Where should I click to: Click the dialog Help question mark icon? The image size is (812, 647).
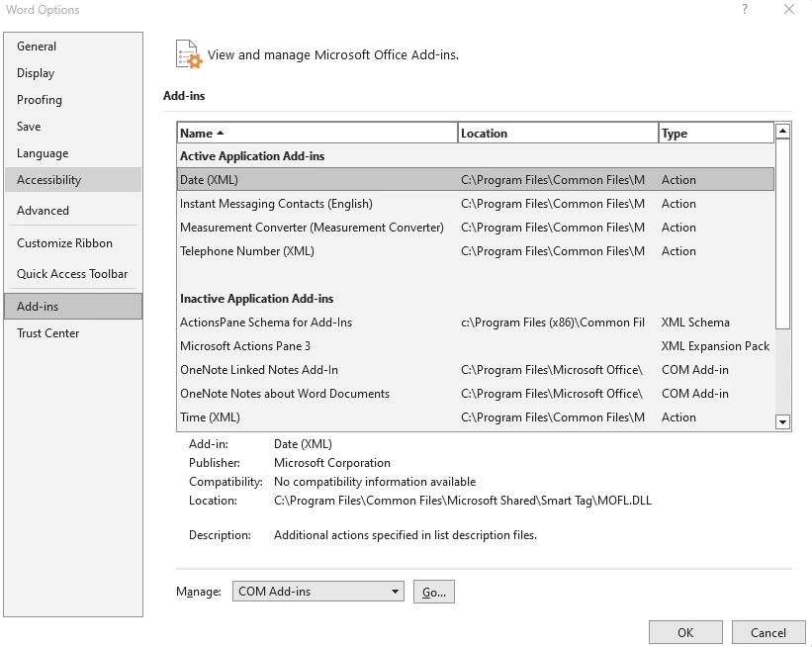click(744, 10)
